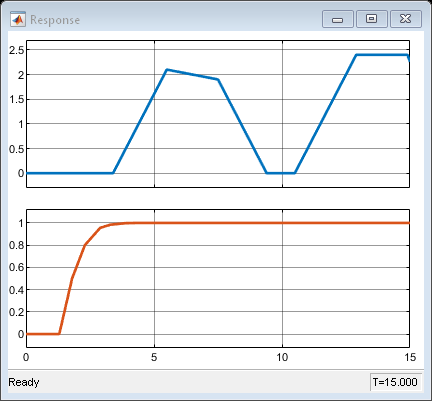432x401 pixels.
Task: Click the x-axis label 15
Action: [410, 357]
